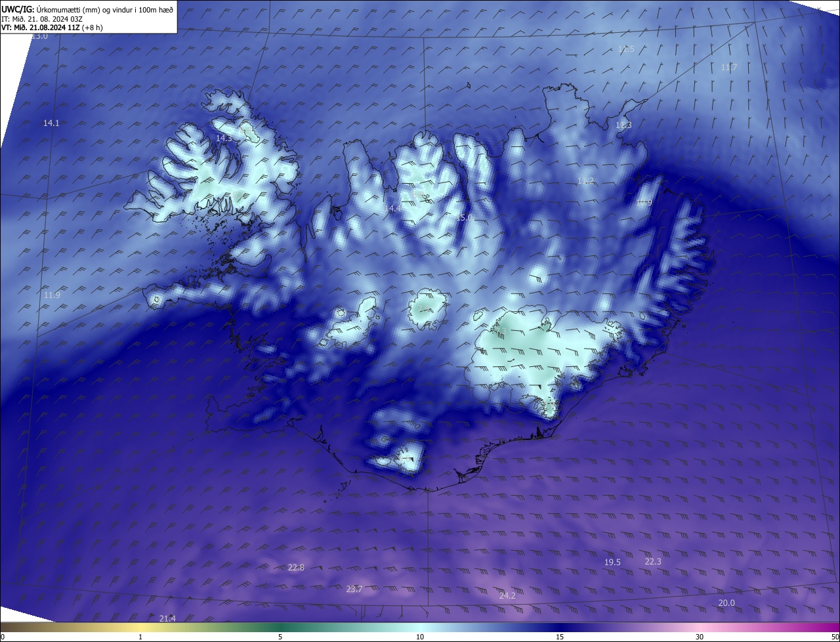The image size is (840, 642).
Task: Click the 11.2 value label in northeast Iceland
Action: pos(585,181)
